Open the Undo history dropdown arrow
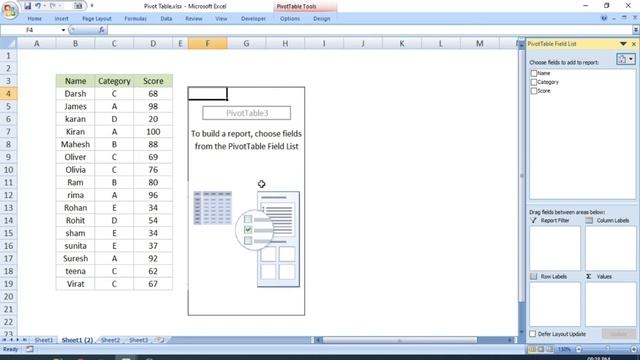Image resolution: width=640 pixels, height=360 pixels. [x=44, y=6]
